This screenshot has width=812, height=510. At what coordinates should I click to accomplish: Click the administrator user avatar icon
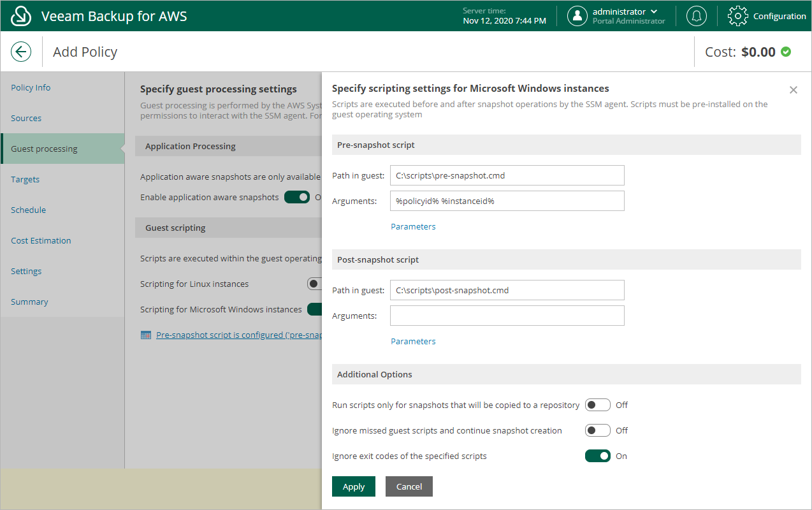(577, 16)
